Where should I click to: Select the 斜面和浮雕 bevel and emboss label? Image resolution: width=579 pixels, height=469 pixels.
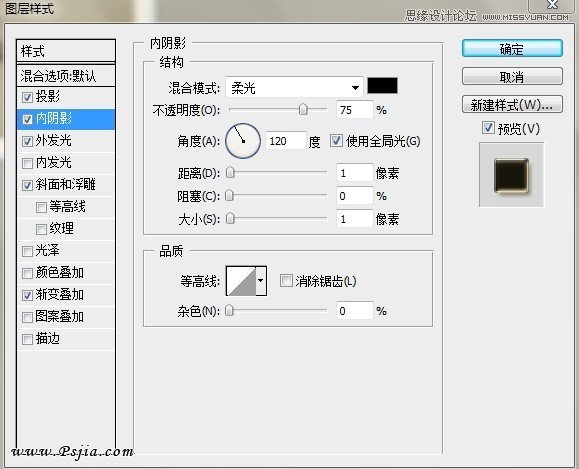tap(66, 185)
